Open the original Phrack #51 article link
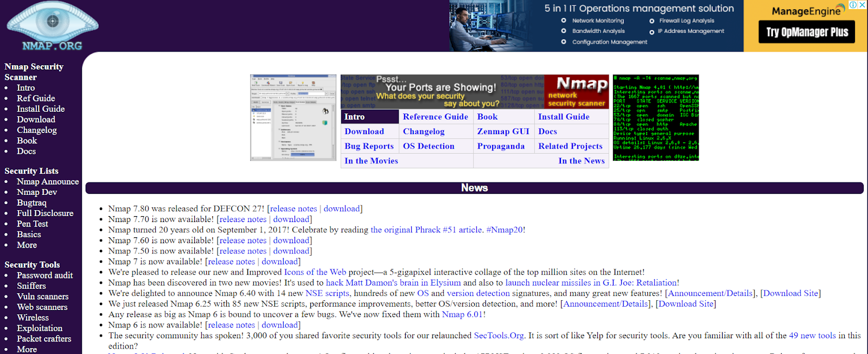This screenshot has height=354, width=868. point(426,230)
